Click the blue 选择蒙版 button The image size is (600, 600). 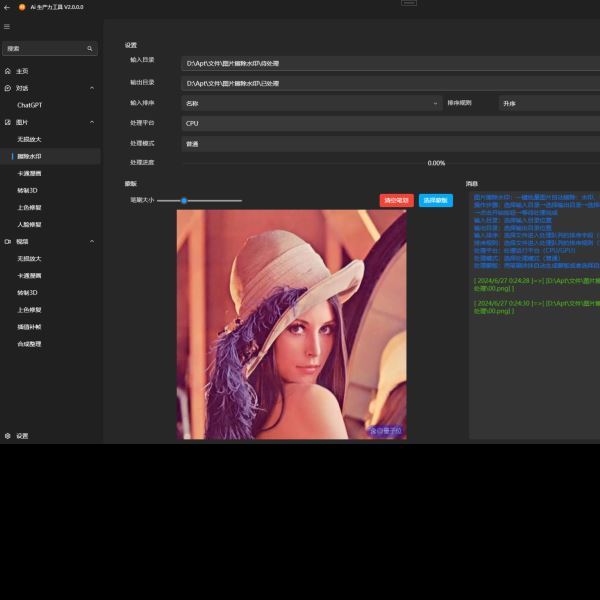(x=436, y=201)
